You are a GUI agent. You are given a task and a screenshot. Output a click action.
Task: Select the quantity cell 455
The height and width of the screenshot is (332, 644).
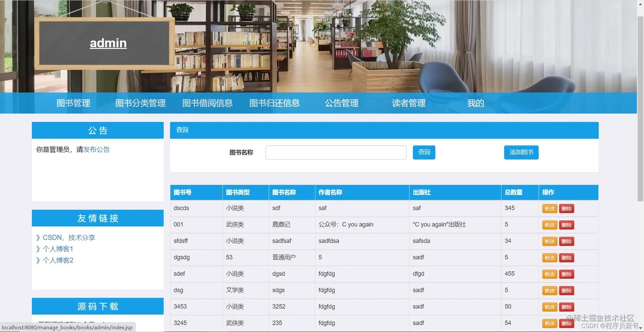[520, 274]
